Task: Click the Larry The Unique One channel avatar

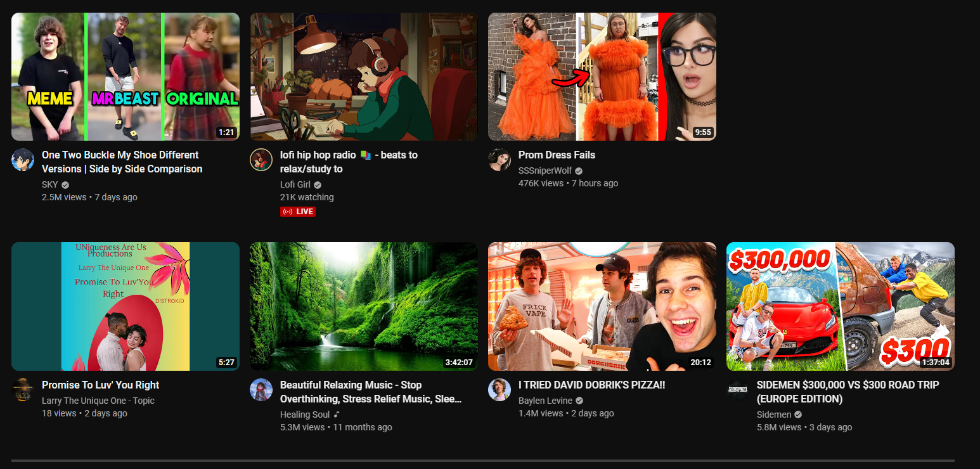Action: [23, 390]
